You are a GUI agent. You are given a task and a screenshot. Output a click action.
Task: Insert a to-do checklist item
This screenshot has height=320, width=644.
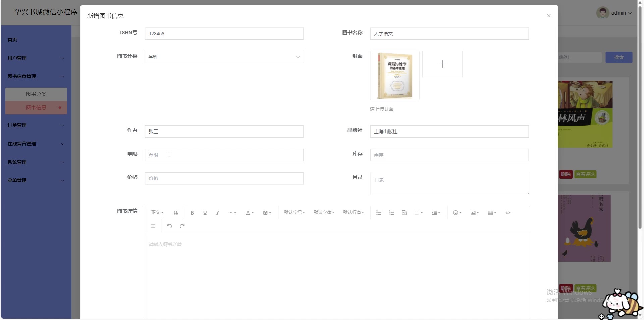point(404,213)
